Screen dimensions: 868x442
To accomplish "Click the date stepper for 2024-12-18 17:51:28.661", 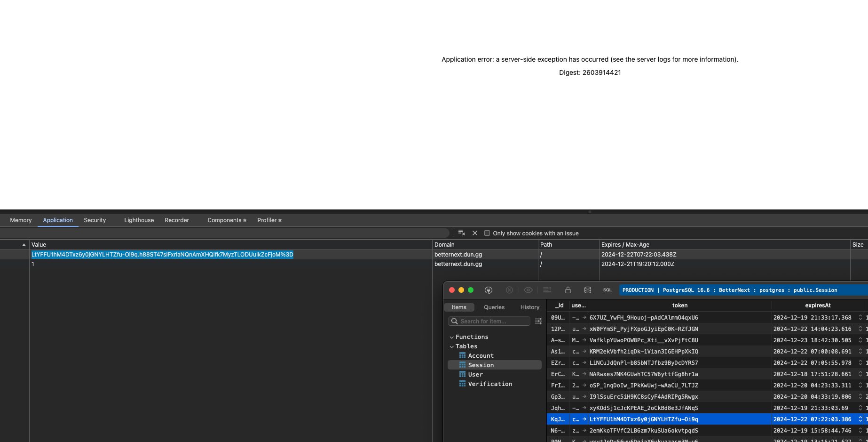I will [x=860, y=374].
